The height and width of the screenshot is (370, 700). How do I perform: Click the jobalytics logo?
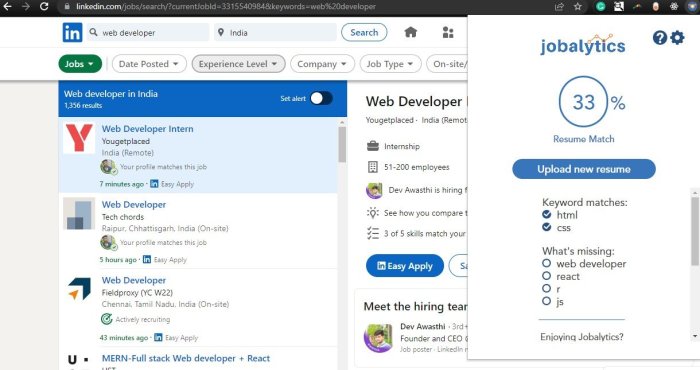click(583, 45)
